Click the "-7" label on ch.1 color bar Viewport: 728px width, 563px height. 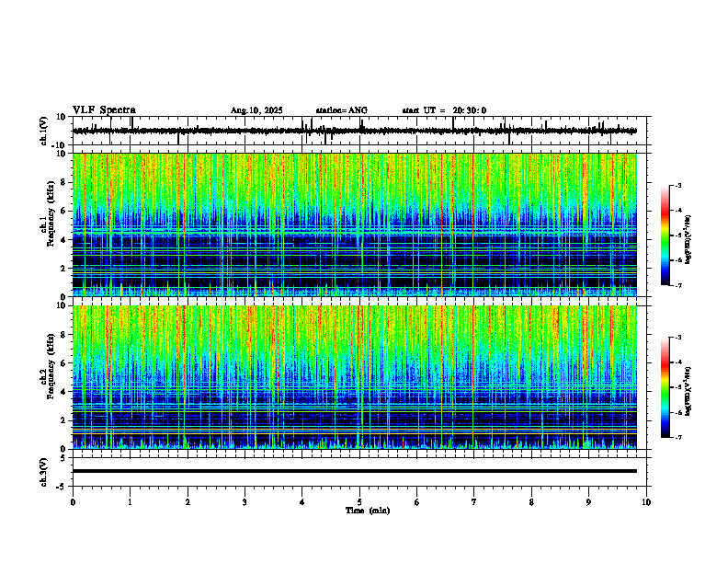[x=678, y=285]
